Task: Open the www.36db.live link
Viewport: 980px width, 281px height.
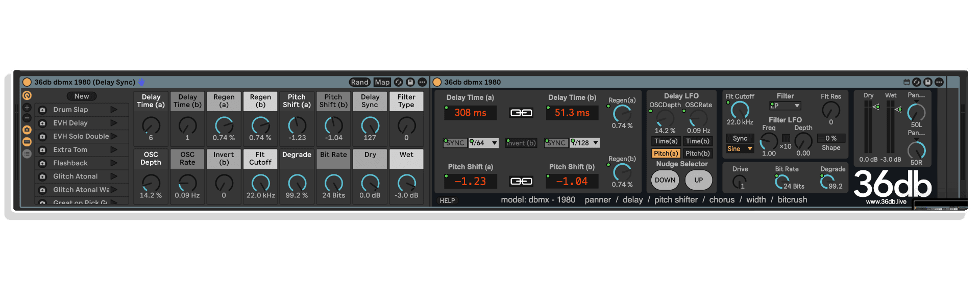Action: point(886,202)
